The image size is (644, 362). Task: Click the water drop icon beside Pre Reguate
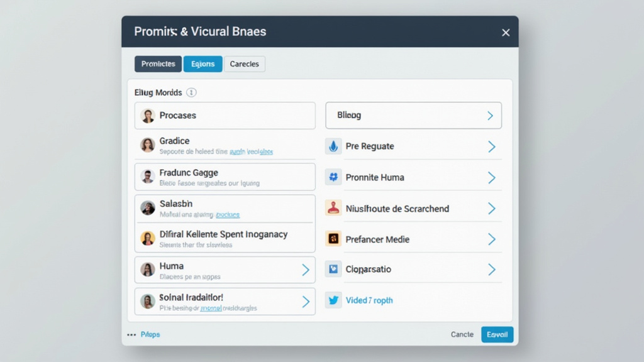(x=333, y=146)
